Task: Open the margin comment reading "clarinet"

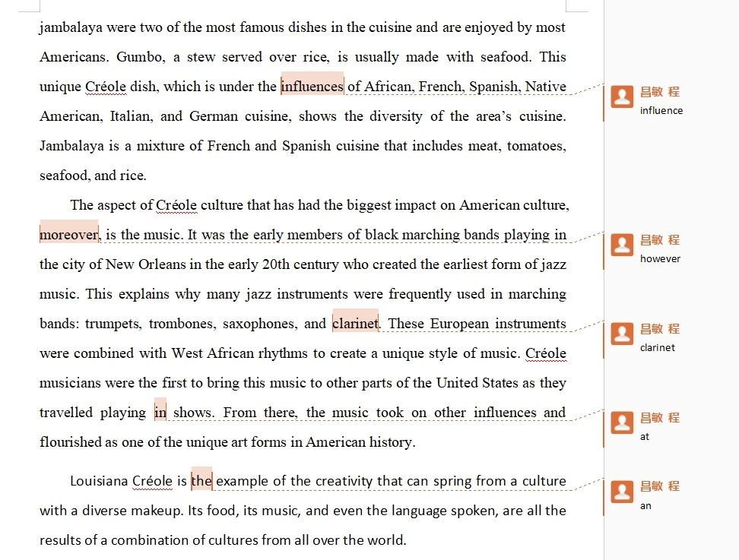Action: tap(657, 348)
